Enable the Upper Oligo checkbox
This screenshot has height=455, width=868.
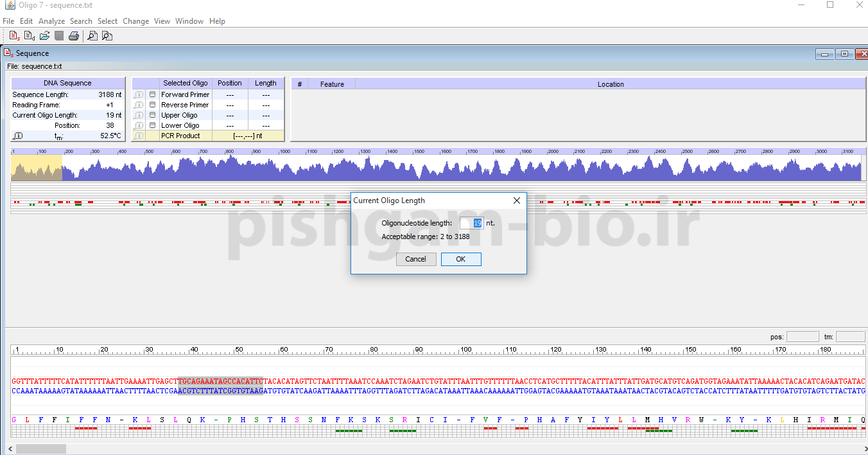pos(152,115)
